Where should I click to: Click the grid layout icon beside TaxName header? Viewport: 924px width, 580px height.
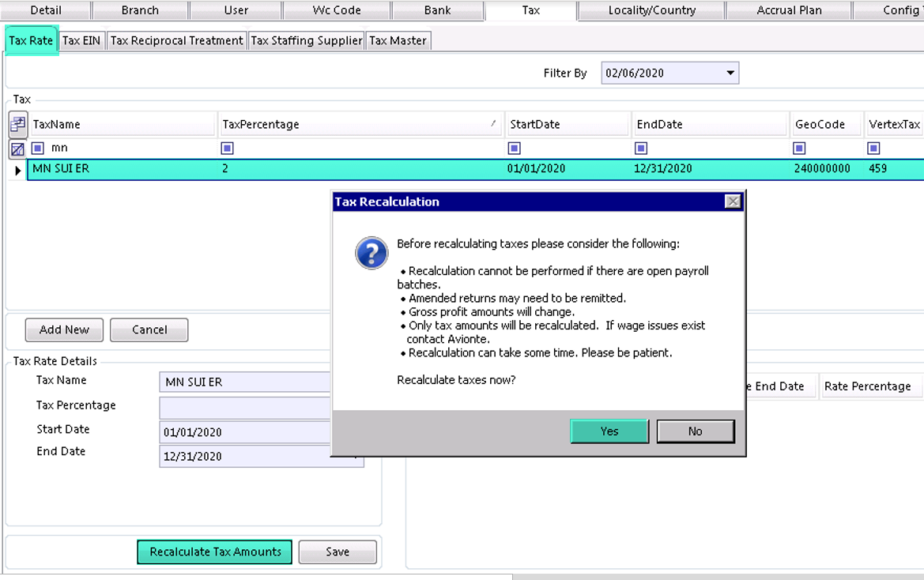17,124
